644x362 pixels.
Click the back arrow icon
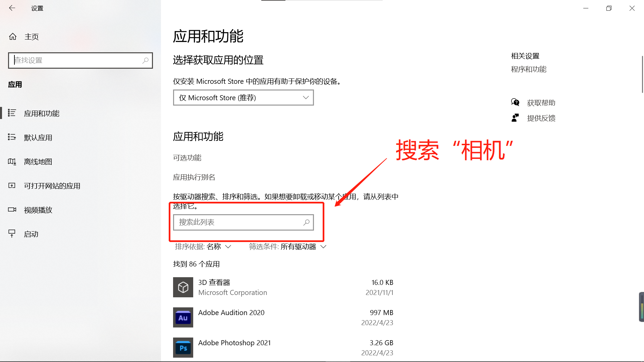pos(12,8)
